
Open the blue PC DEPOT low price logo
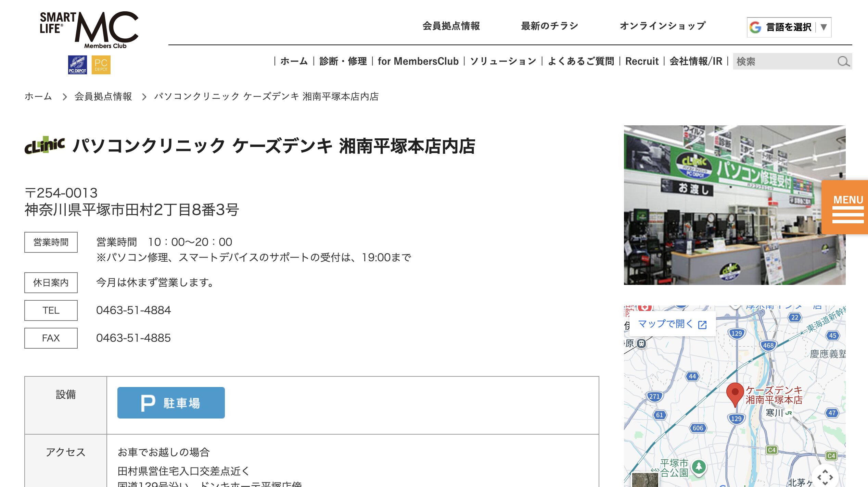pyautogui.click(x=77, y=65)
